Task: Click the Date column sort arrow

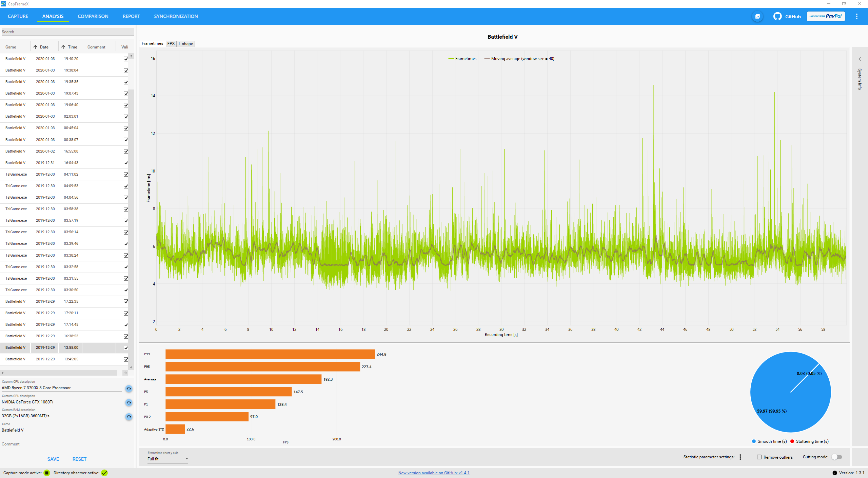Action: 35,47
